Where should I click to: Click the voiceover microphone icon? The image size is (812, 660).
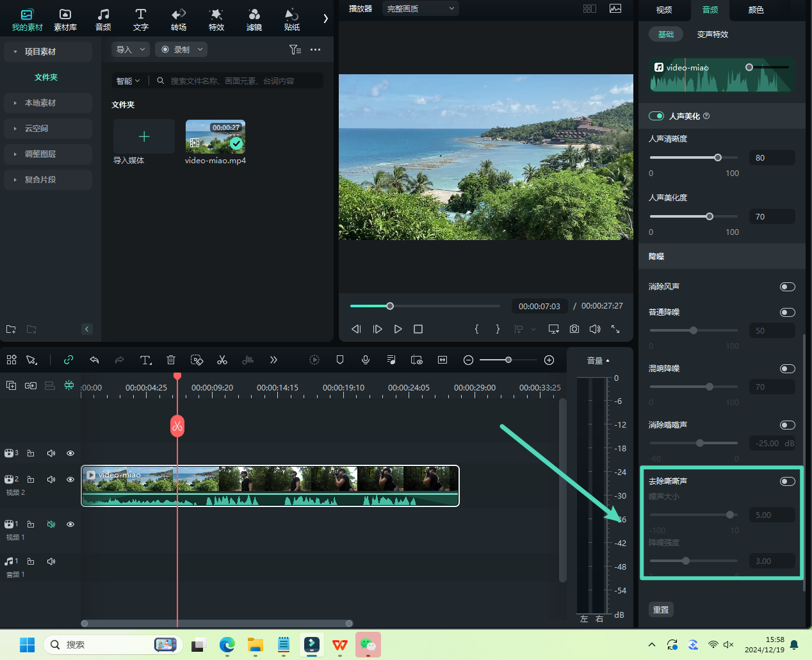coord(366,360)
